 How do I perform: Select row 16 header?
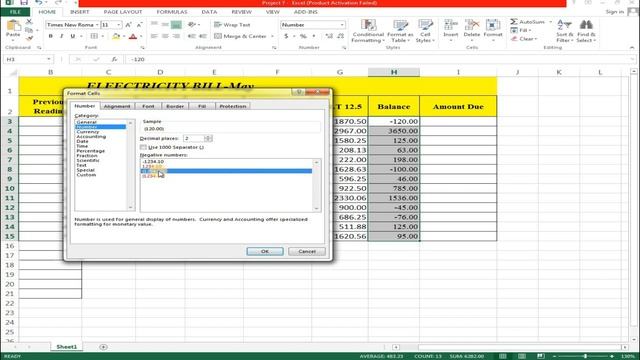click(x=9, y=246)
